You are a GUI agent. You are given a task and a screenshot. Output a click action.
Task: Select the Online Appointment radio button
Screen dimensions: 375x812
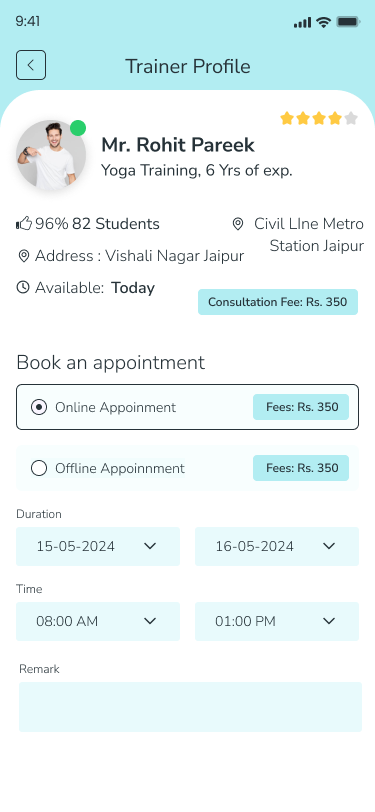click(x=39, y=407)
